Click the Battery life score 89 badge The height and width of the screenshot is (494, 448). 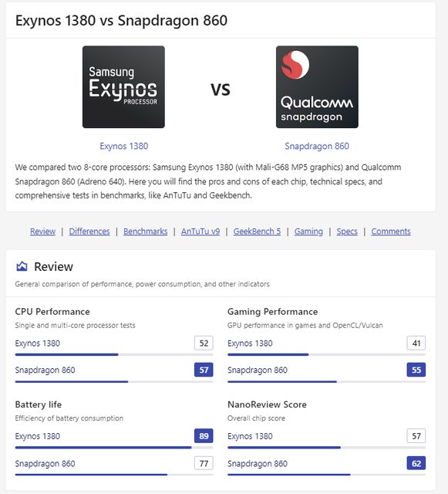point(204,436)
